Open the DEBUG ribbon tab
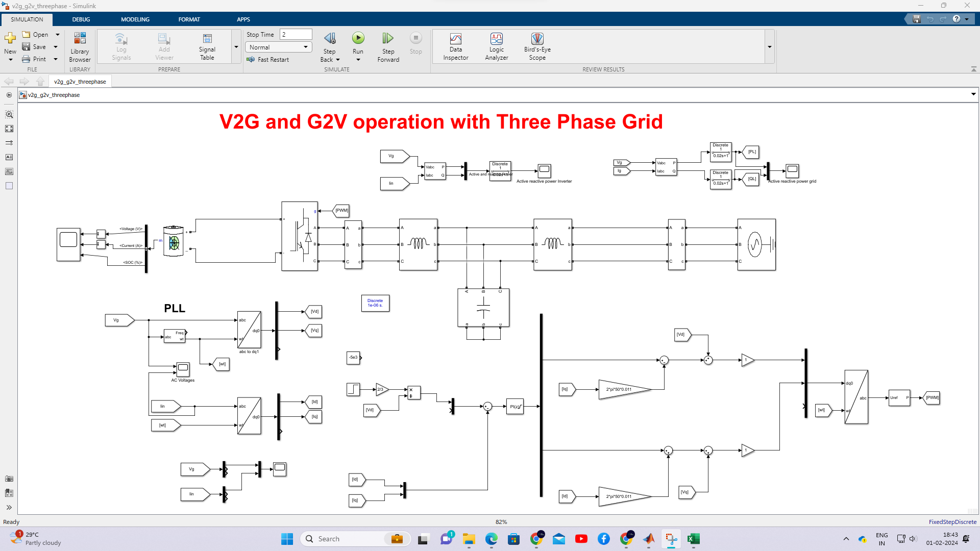This screenshot has width=980, height=551. click(81, 19)
